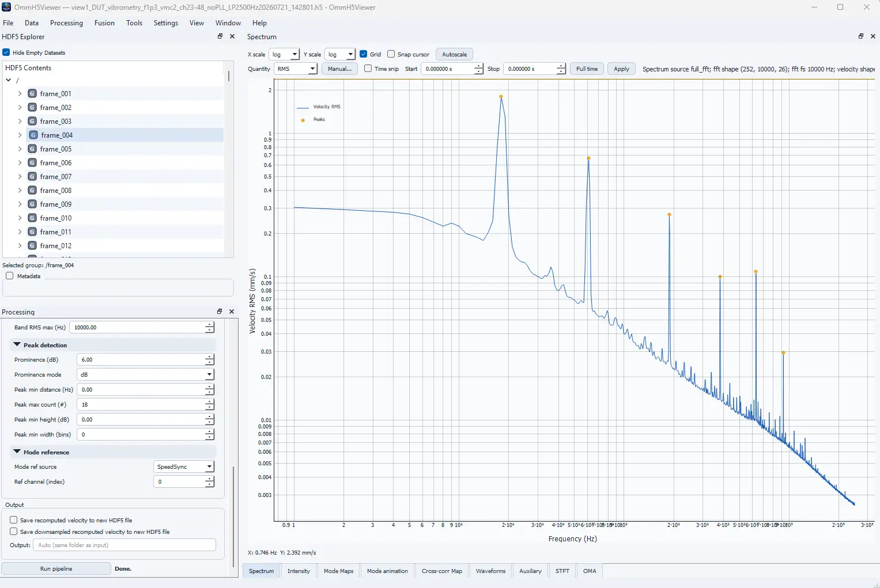The width and height of the screenshot is (880, 588).
Task: Enable the Time snip checkbox
Action: click(368, 69)
